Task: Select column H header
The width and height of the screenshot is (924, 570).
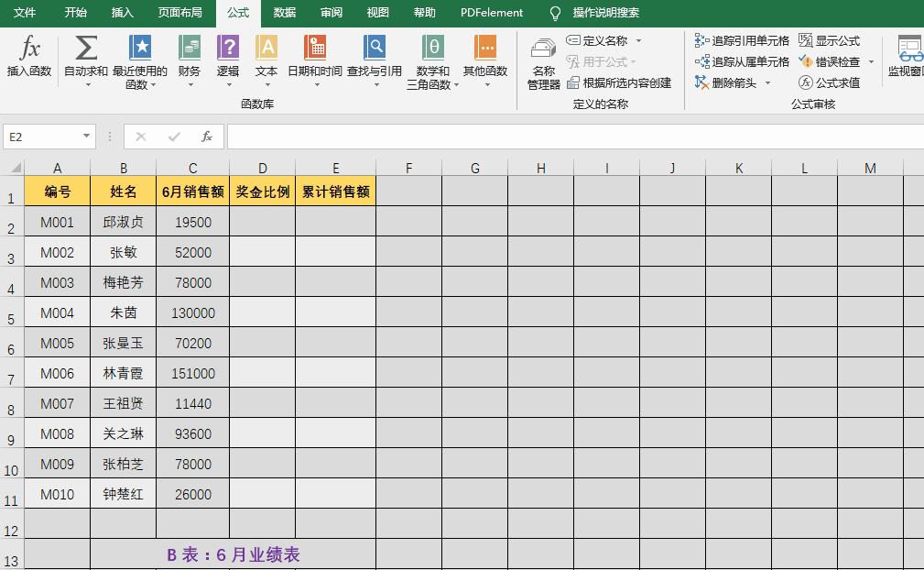Action: coord(540,168)
